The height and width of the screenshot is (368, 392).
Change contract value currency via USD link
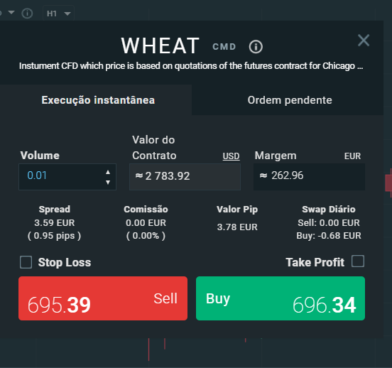point(231,156)
